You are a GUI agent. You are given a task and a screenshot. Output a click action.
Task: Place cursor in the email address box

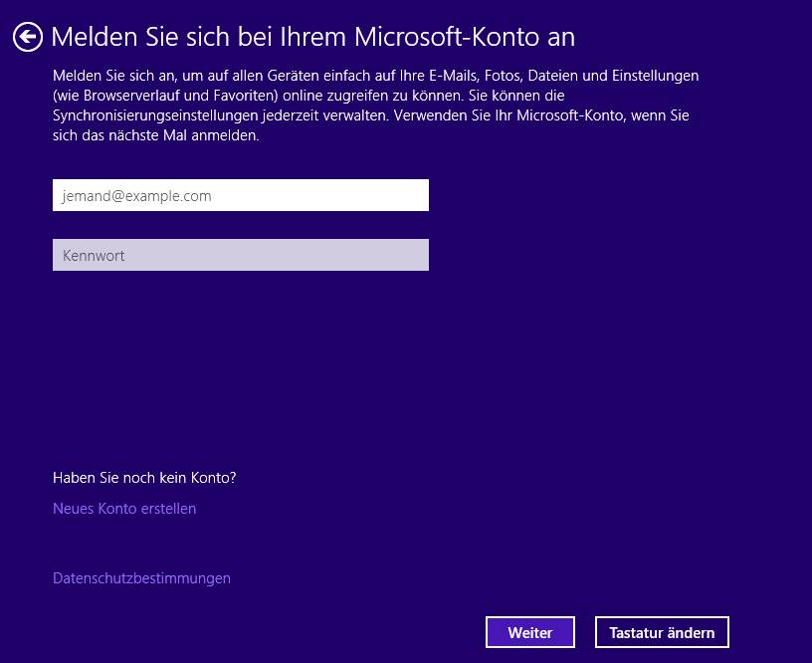(x=240, y=195)
